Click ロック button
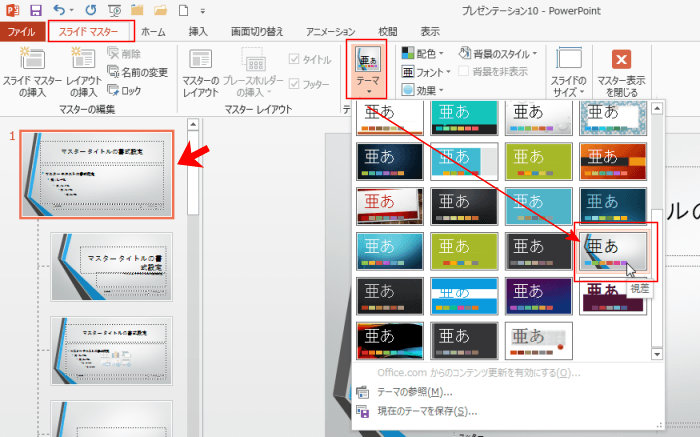Screen dimensions: 700x437 click(x=125, y=90)
